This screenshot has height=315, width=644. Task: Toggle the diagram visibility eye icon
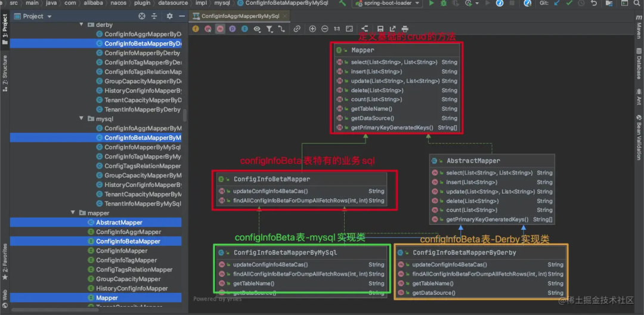pos(257,29)
